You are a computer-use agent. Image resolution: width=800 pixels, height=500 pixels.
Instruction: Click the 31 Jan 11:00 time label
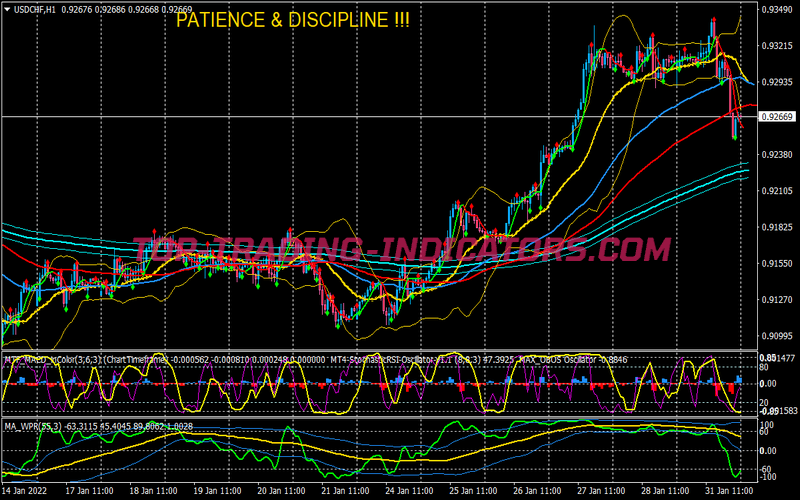(729, 491)
